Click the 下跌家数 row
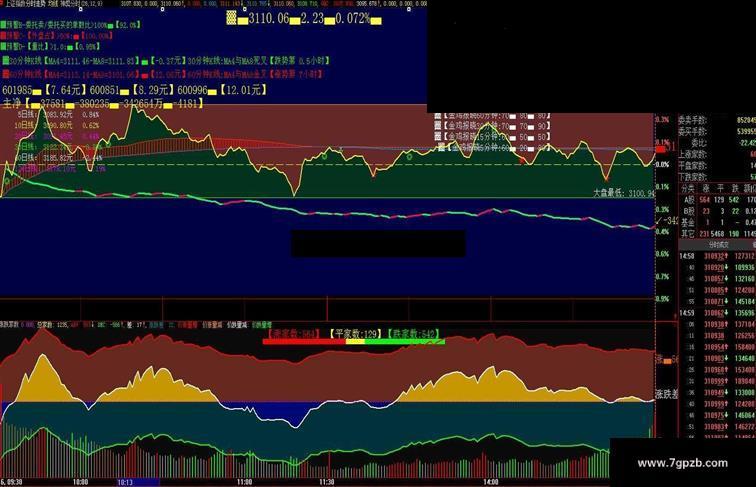Image resolution: width=756 pixels, height=487 pixels. (716, 177)
